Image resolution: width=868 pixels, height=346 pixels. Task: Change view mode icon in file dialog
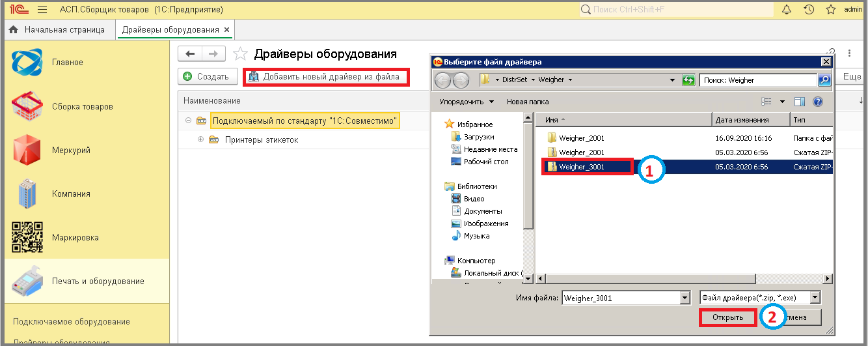pyautogui.click(x=766, y=102)
